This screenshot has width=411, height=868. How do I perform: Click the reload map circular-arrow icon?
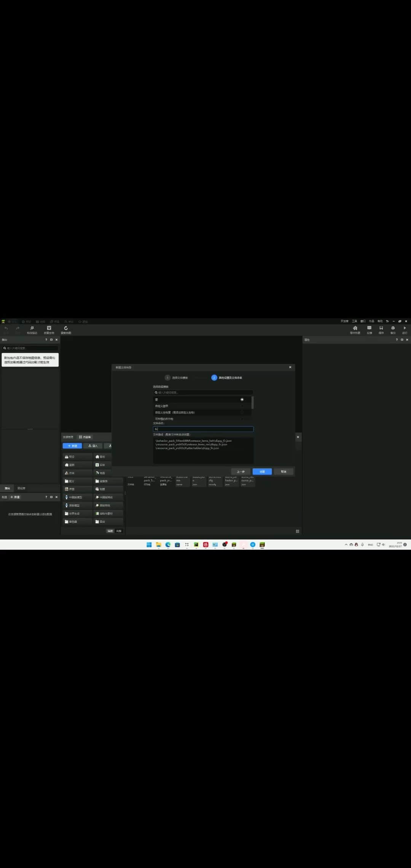pos(66,328)
